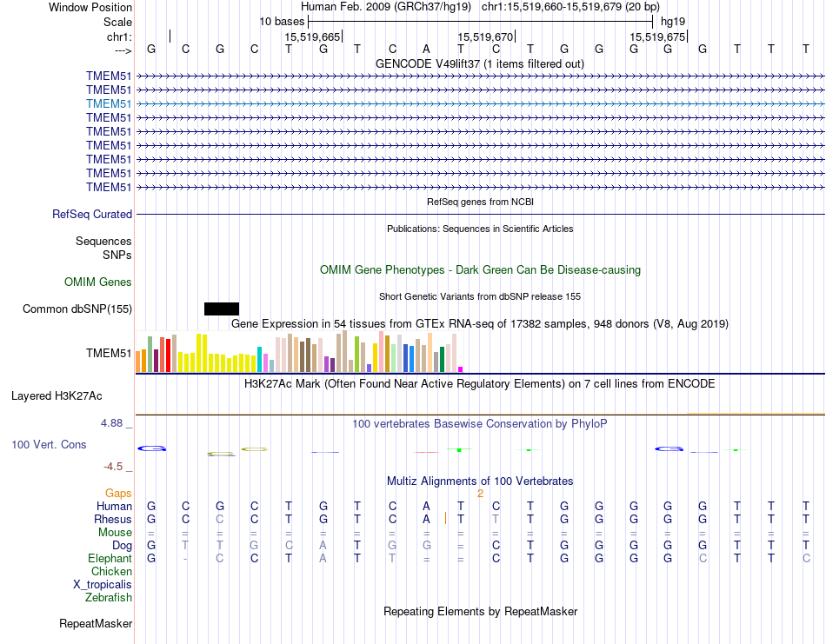Click Multiz Alignments of 100 Vertebrates title
The image size is (826, 644).
(x=480, y=481)
